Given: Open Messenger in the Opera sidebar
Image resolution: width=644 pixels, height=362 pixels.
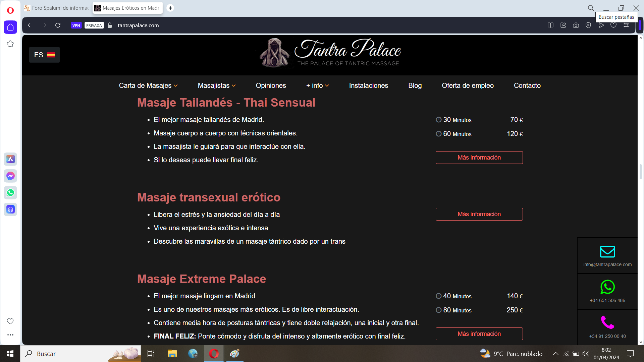Looking at the screenshot, I should point(10,176).
